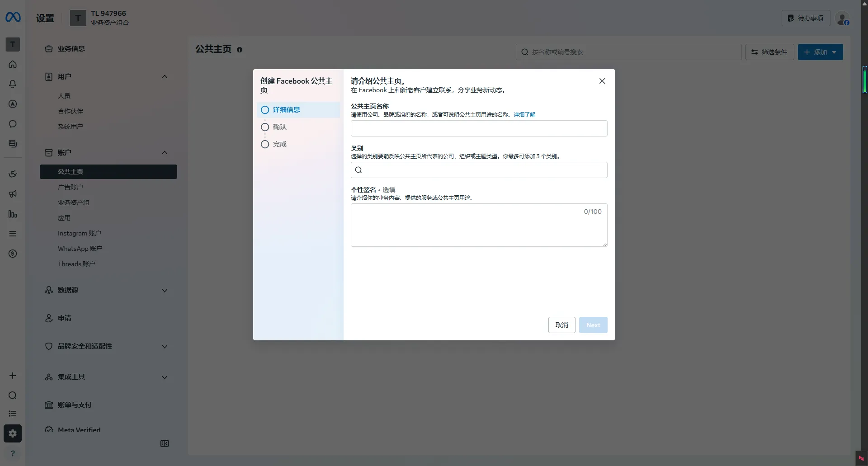Focus the 类别 search field
This screenshot has height=466, width=868.
tap(479, 170)
